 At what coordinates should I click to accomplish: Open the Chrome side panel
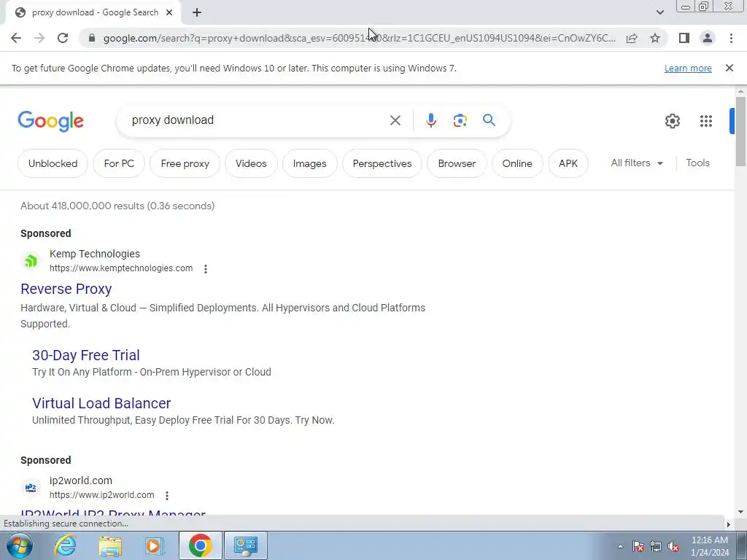pyautogui.click(x=684, y=38)
